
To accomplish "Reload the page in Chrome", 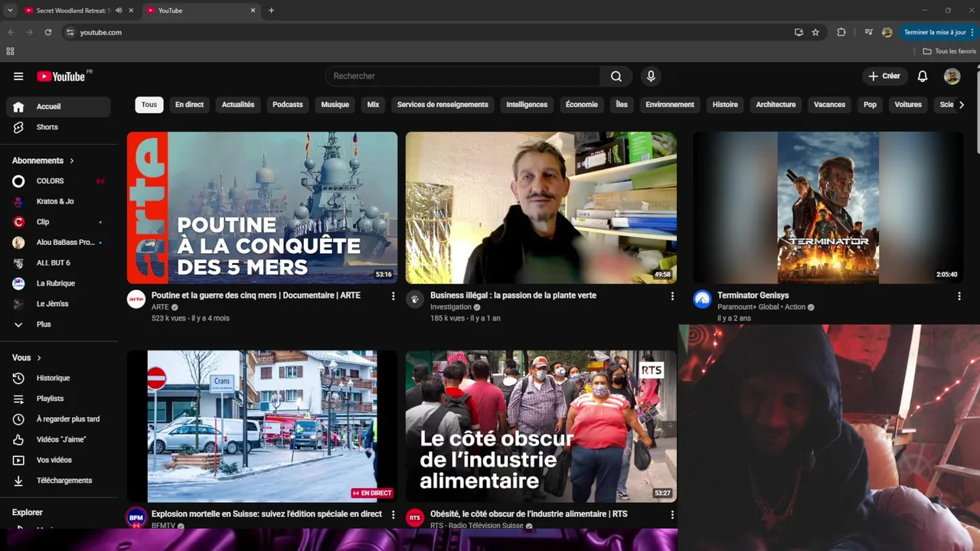I will click(48, 32).
